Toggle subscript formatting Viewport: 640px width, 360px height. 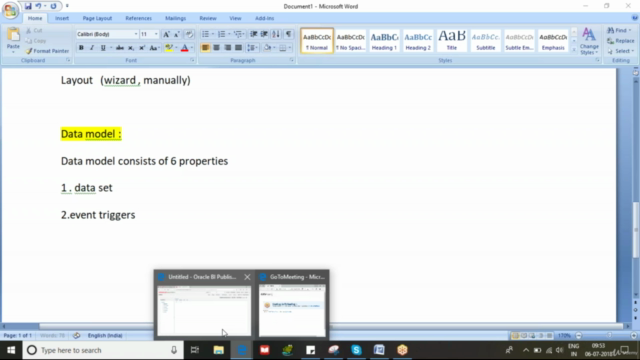point(131,48)
